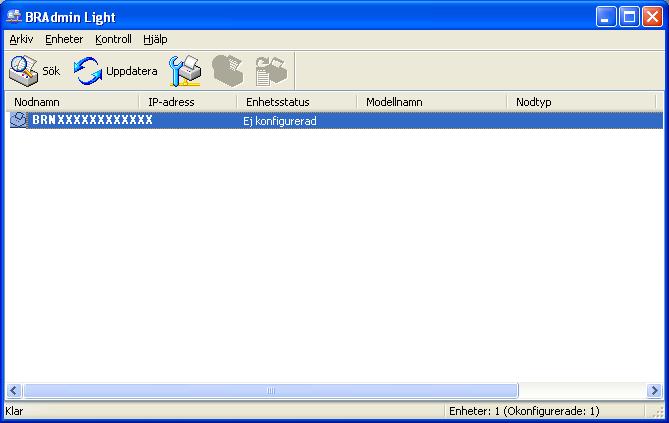Click the greyed-out printer toolbar icon
This screenshot has width=669, height=423.
coord(228,71)
